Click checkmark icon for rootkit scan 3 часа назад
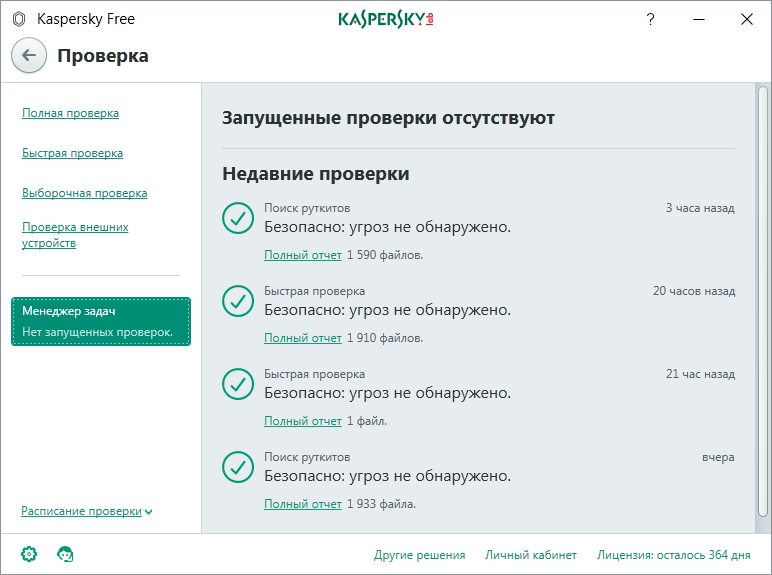772x575 pixels. click(238, 218)
